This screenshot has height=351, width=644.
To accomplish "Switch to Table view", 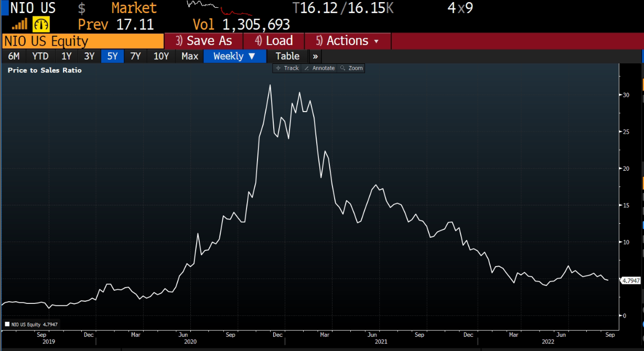I will 287,56.
